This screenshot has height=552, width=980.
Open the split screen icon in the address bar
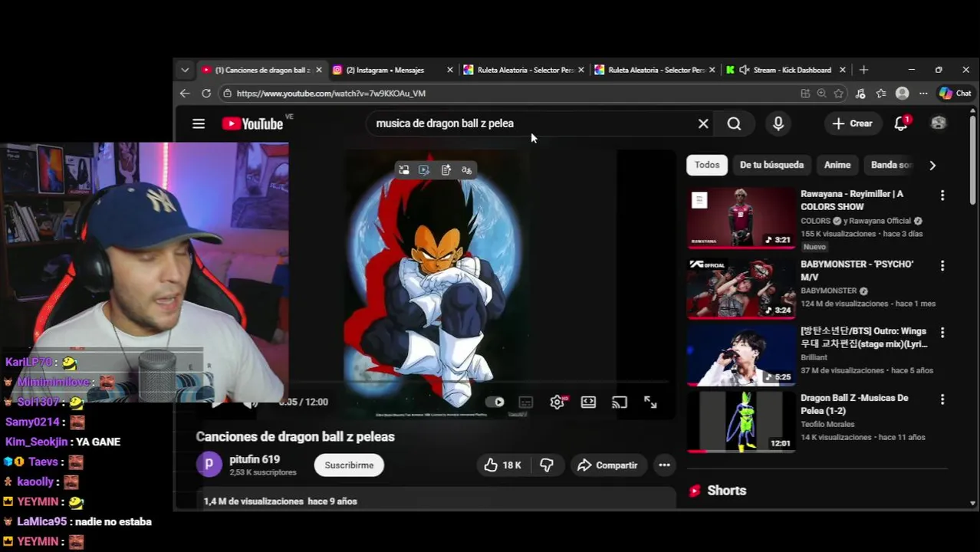click(x=805, y=94)
